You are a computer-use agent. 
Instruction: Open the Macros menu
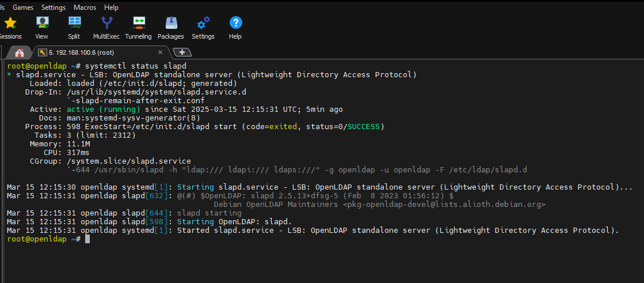coord(85,7)
